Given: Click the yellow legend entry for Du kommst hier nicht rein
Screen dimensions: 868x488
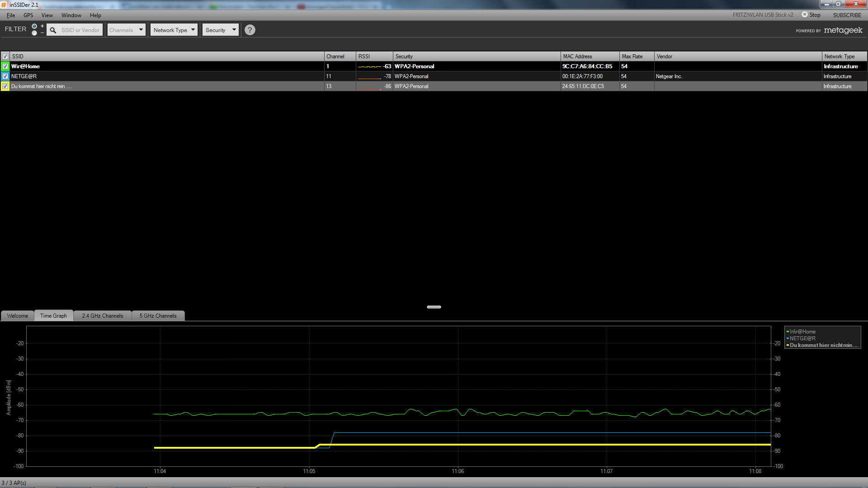Looking at the screenshot, I should coord(823,345).
